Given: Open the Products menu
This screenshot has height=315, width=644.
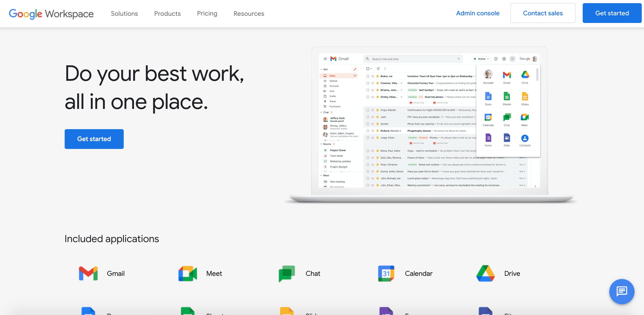Looking at the screenshot, I should click(x=167, y=13).
